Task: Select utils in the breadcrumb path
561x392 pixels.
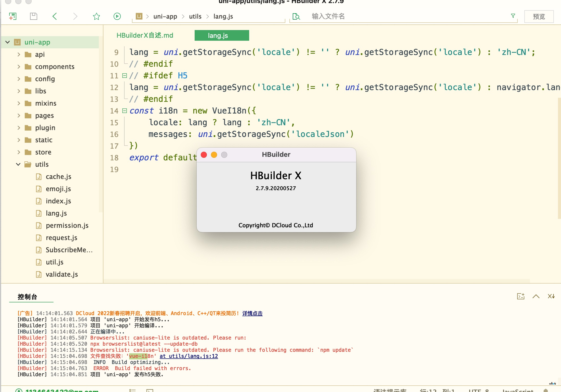Action: (195, 16)
